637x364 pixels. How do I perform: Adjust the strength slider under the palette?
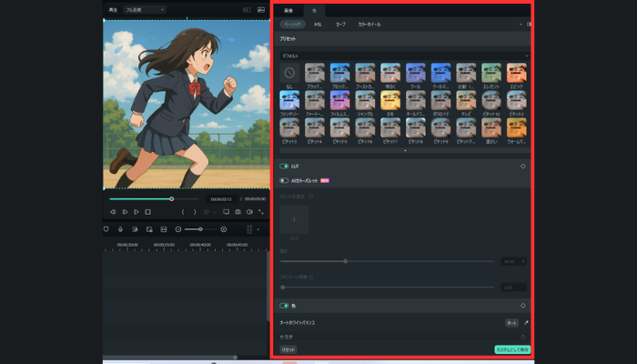387,261
